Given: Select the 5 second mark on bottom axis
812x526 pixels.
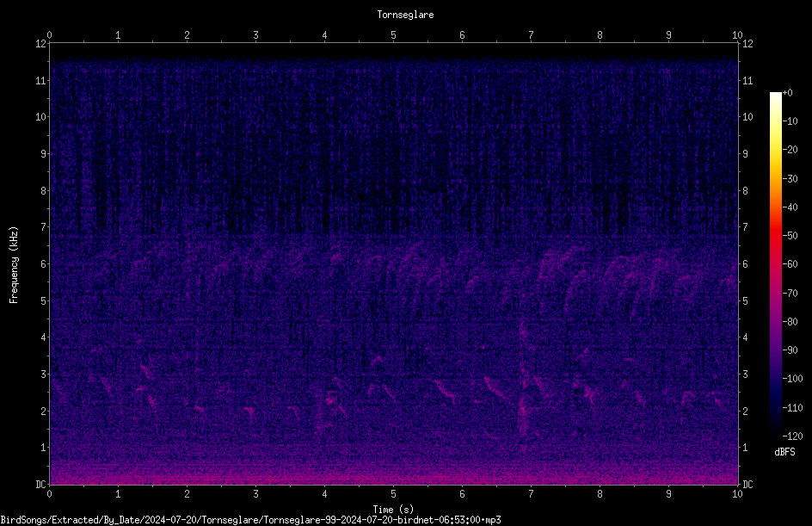Looking at the screenshot, I should tap(394, 494).
